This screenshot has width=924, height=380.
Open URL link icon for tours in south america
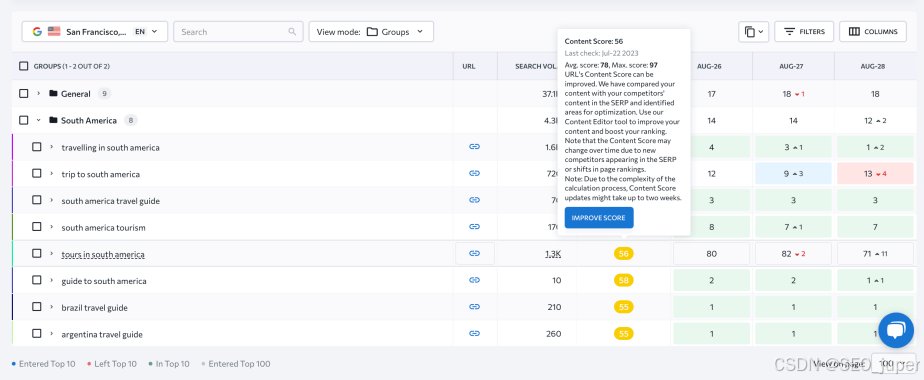474,253
